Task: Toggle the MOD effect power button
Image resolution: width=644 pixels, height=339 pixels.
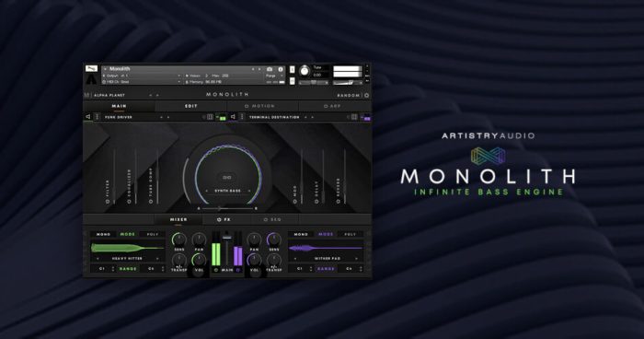Action: [295, 202]
